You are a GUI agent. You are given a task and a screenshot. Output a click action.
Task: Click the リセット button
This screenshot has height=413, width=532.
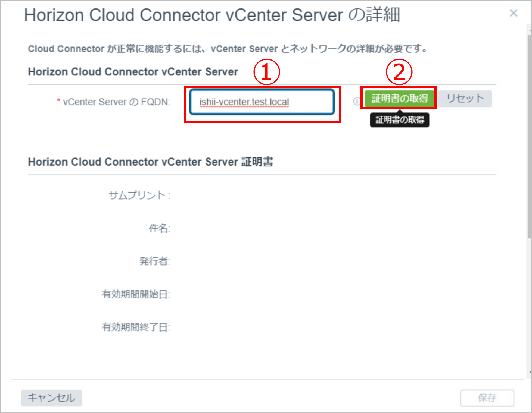[x=465, y=98]
